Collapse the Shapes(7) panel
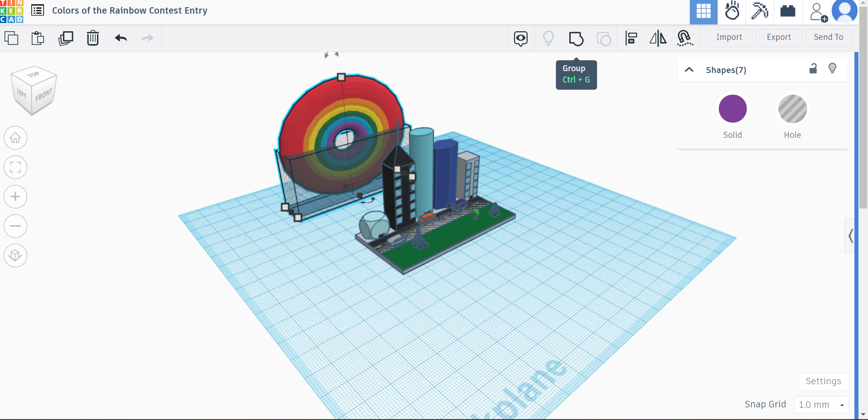This screenshot has height=420, width=868. point(689,70)
